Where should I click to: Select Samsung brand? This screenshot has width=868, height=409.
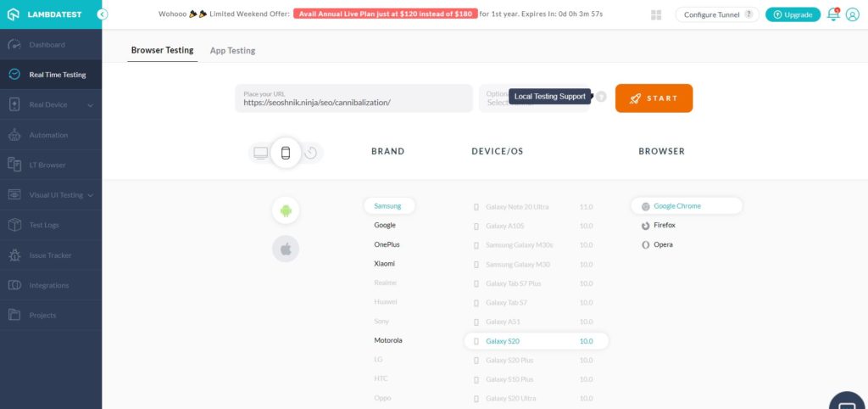pos(389,206)
